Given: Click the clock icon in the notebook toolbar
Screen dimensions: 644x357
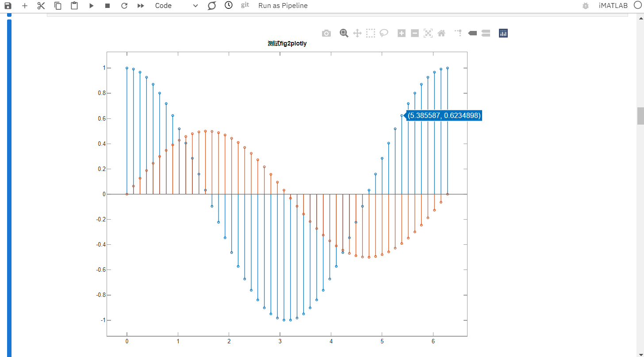Looking at the screenshot, I should pos(228,5).
